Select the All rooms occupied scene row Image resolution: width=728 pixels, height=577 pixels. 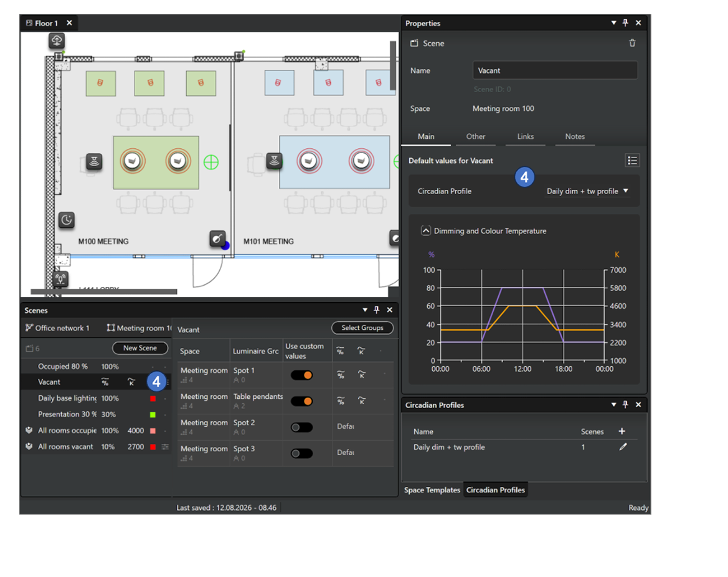97,430
